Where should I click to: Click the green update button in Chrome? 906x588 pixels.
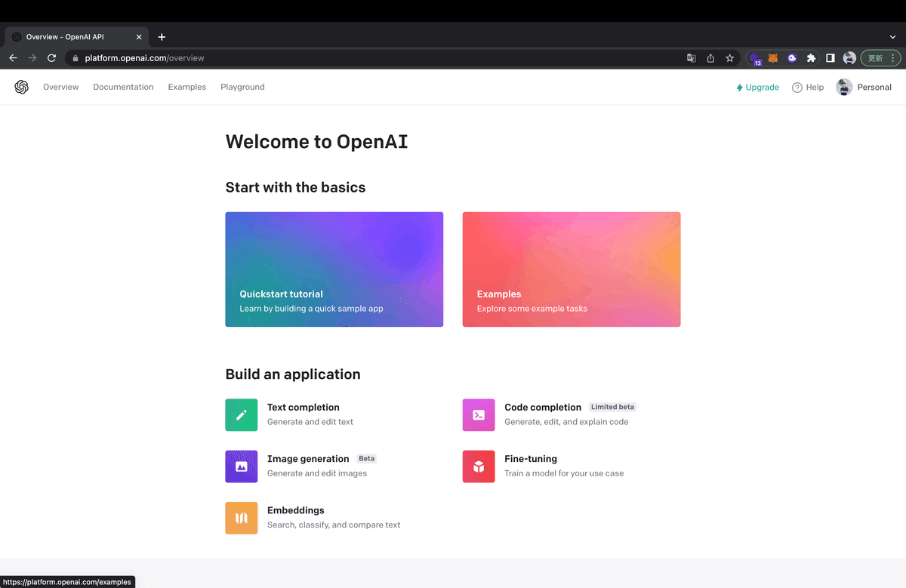click(881, 58)
